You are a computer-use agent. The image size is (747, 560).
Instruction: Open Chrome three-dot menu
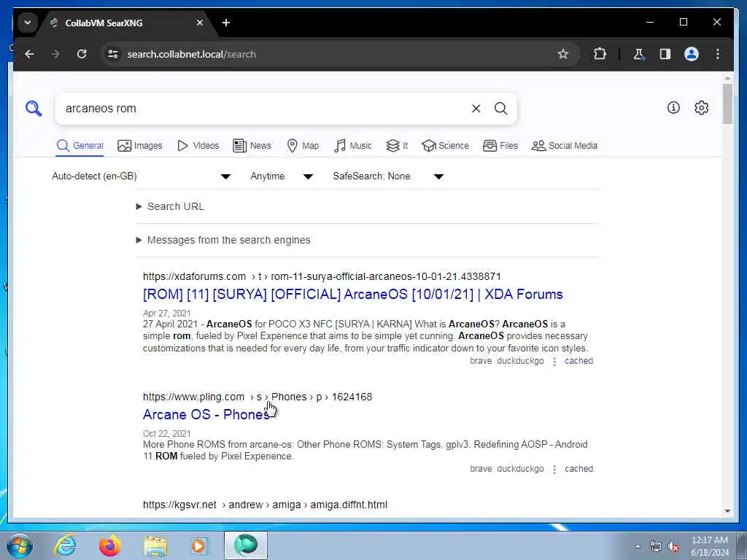(x=718, y=54)
